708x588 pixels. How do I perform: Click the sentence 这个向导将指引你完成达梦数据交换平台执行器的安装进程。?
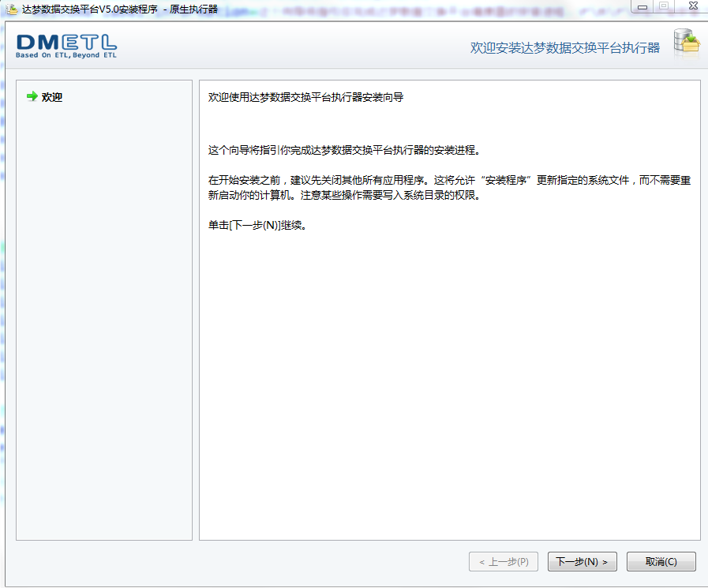[344, 150]
